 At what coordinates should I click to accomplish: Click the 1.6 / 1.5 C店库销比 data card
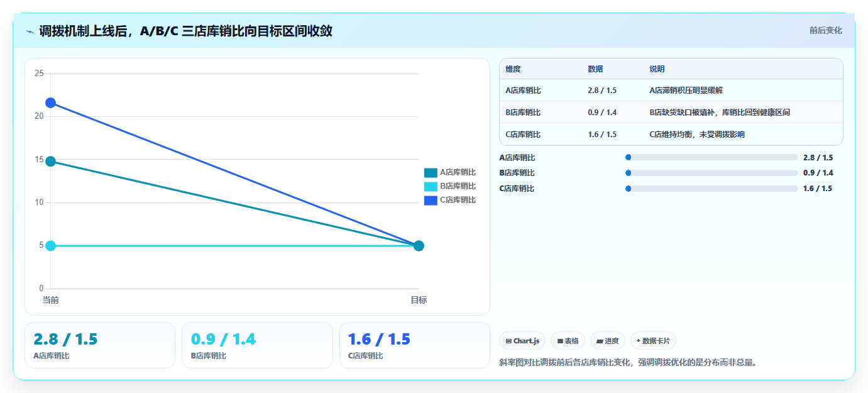(415, 345)
